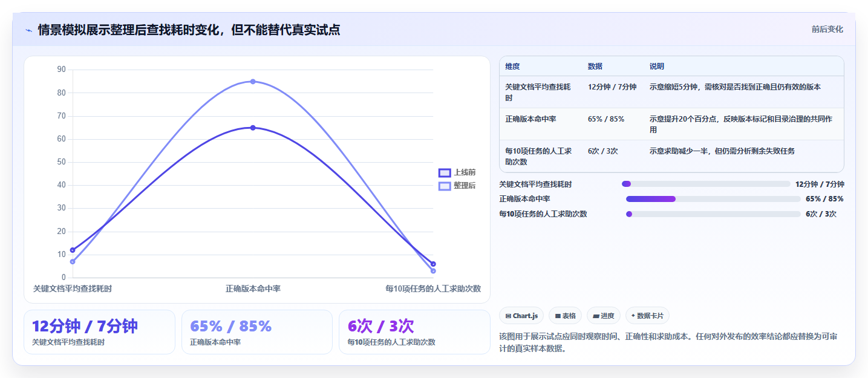Viewport: 868px width, 378px height.
Task: Click the note starting 示意求助减少一半
Action: click(x=722, y=151)
